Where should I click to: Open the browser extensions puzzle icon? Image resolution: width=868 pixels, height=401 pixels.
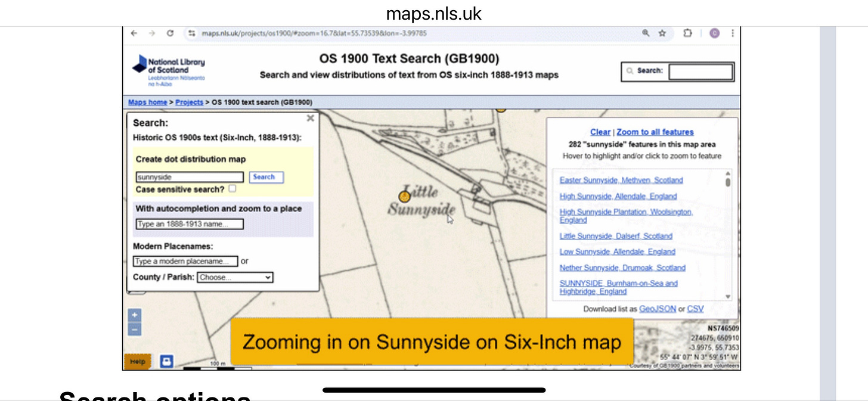pyautogui.click(x=687, y=33)
